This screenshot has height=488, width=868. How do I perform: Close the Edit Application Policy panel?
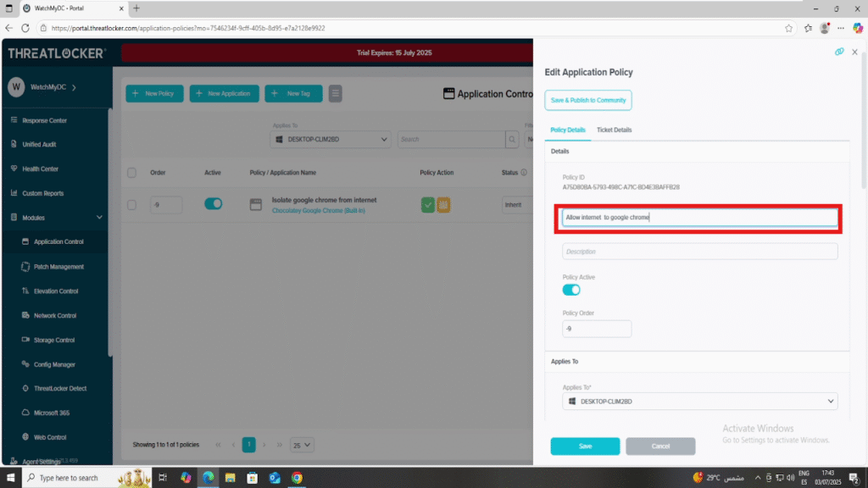854,52
